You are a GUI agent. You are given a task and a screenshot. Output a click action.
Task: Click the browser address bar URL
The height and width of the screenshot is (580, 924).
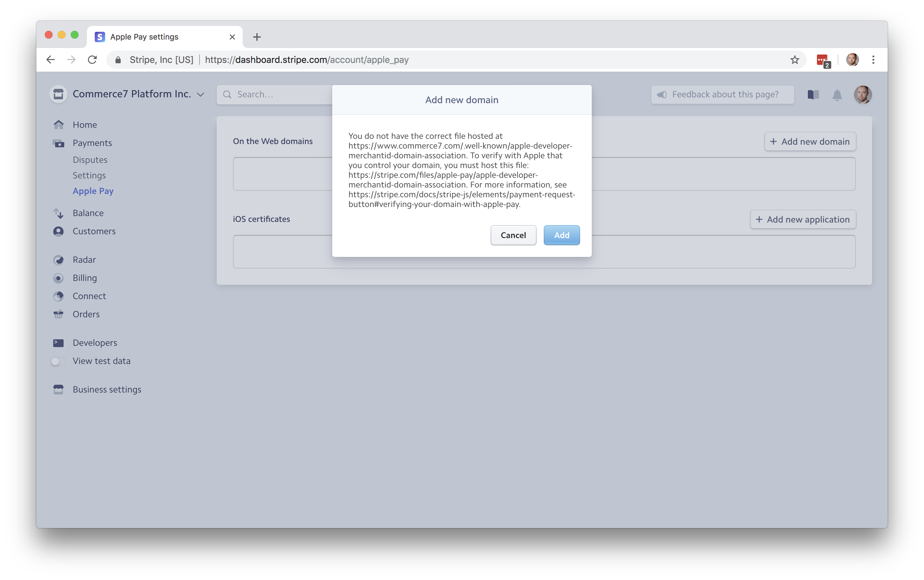307,60
